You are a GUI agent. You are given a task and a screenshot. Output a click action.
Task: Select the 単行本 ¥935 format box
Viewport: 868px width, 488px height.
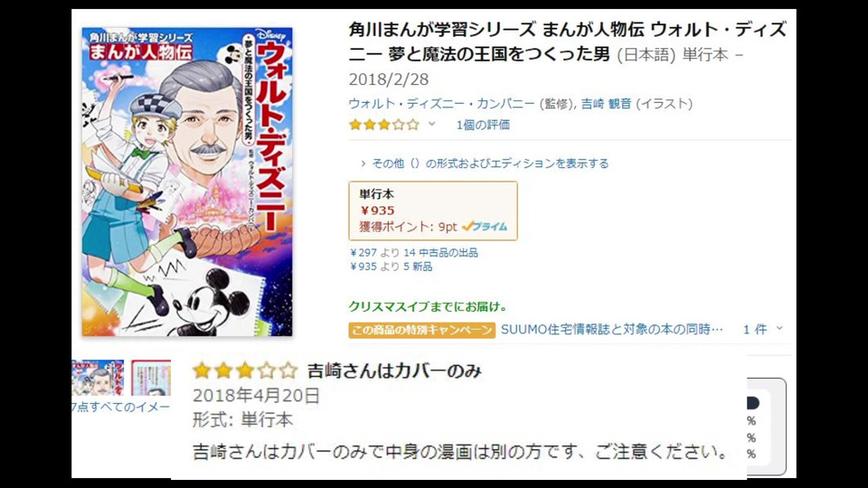pyautogui.click(x=433, y=211)
